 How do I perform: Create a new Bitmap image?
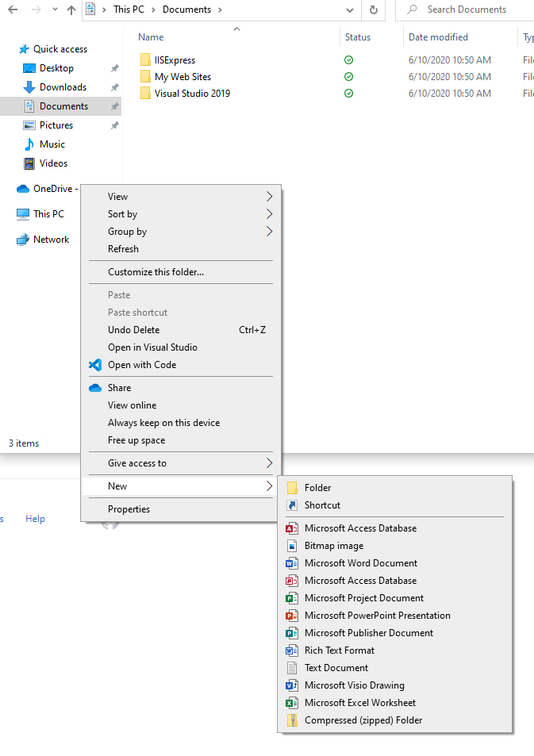395,546
